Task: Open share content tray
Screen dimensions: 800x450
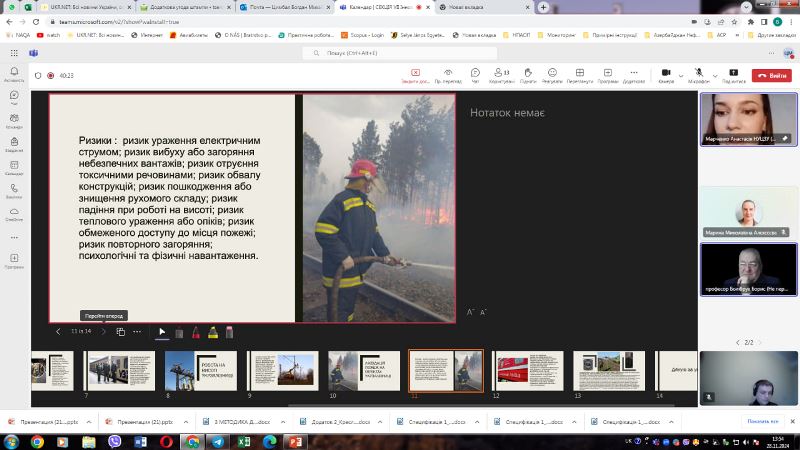Action: (x=734, y=76)
